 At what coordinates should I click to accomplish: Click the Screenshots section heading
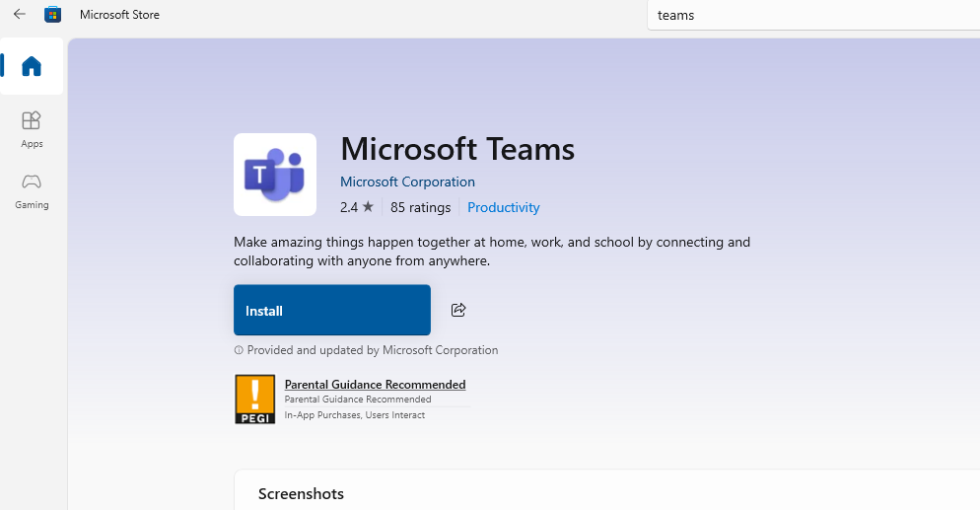tap(301, 493)
